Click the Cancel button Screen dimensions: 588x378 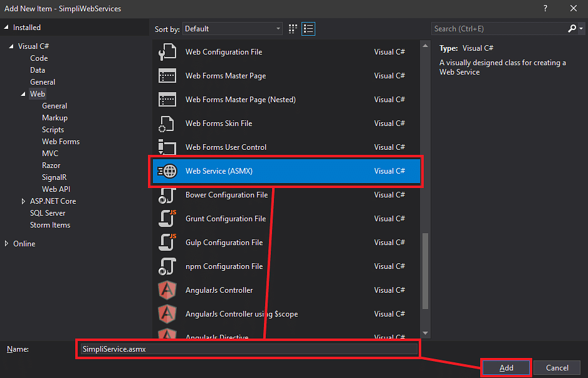click(557, 368)
